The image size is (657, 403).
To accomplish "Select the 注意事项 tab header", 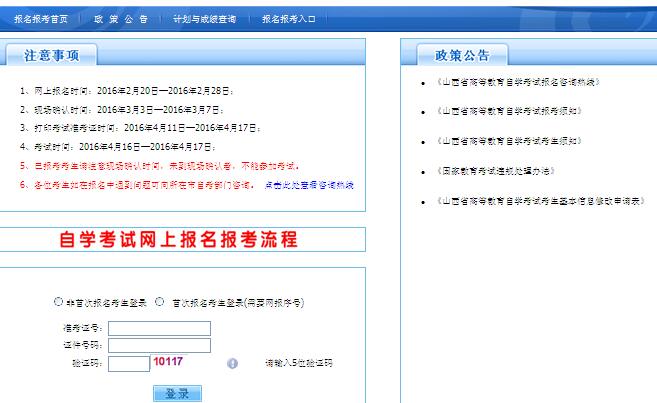I will click(51, 55).
